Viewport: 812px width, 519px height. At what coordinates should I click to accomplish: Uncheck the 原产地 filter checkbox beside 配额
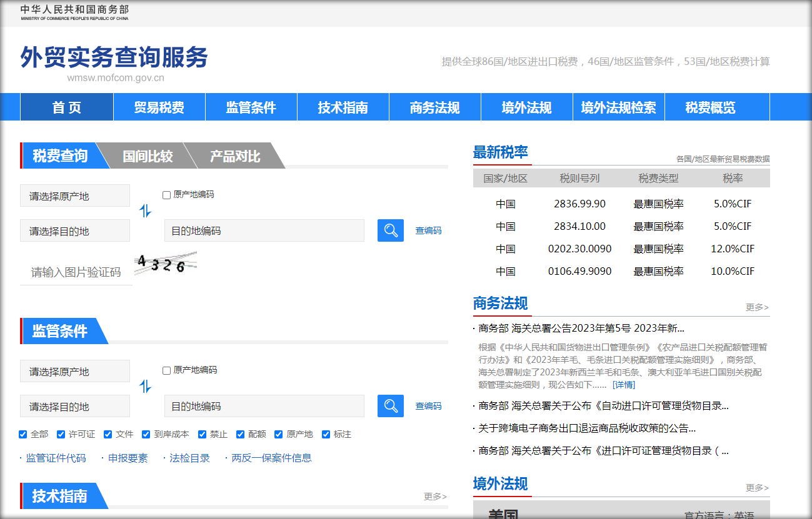pos(279,434)
